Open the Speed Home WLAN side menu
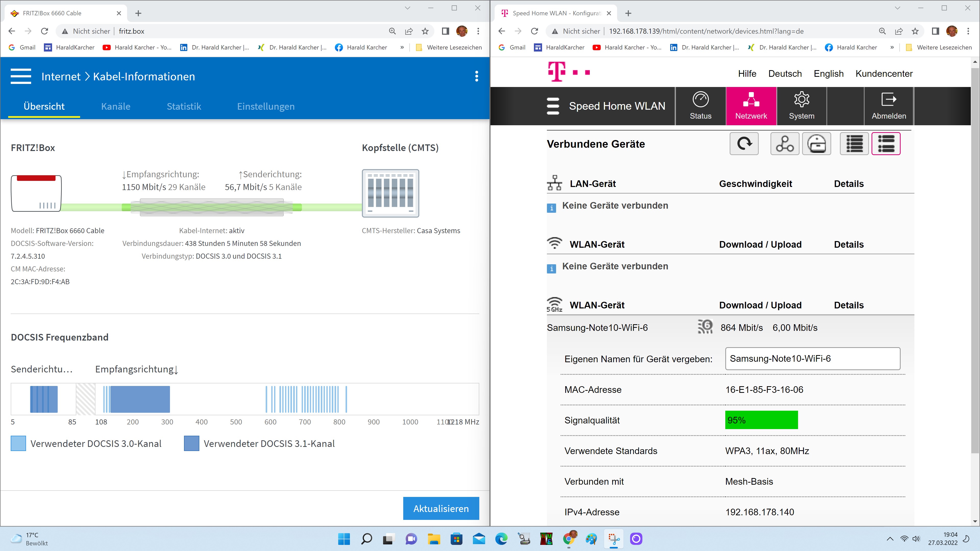980x551 pixels. pos(553,106)
